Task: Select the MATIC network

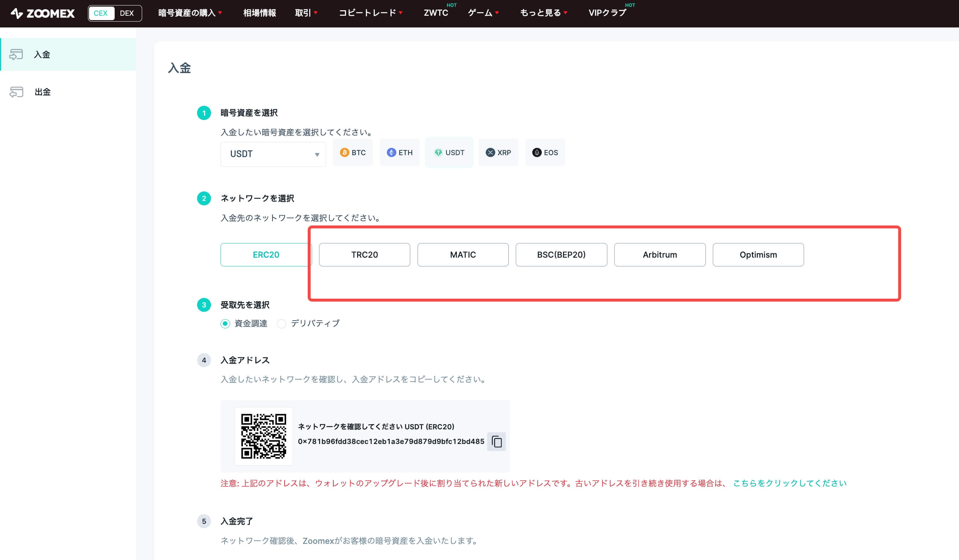Action: click(x=463, y=255)
